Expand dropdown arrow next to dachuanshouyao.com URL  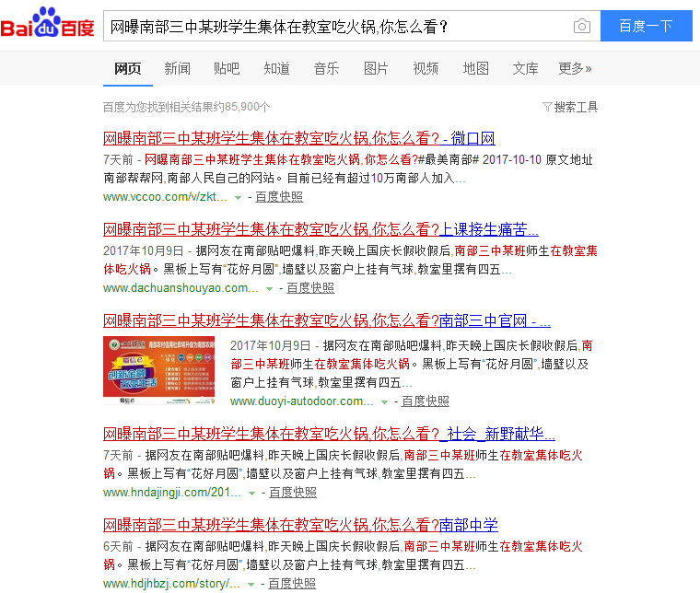point(269,288)
